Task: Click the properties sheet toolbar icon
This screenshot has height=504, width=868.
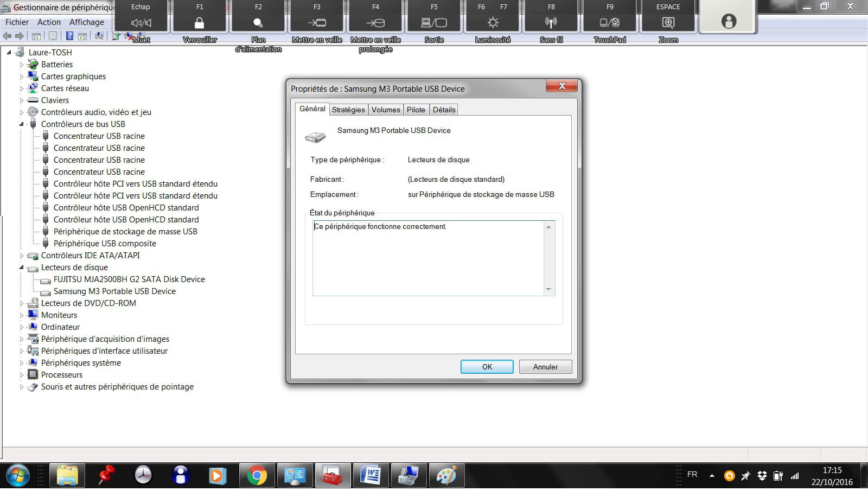Action: 53,36
